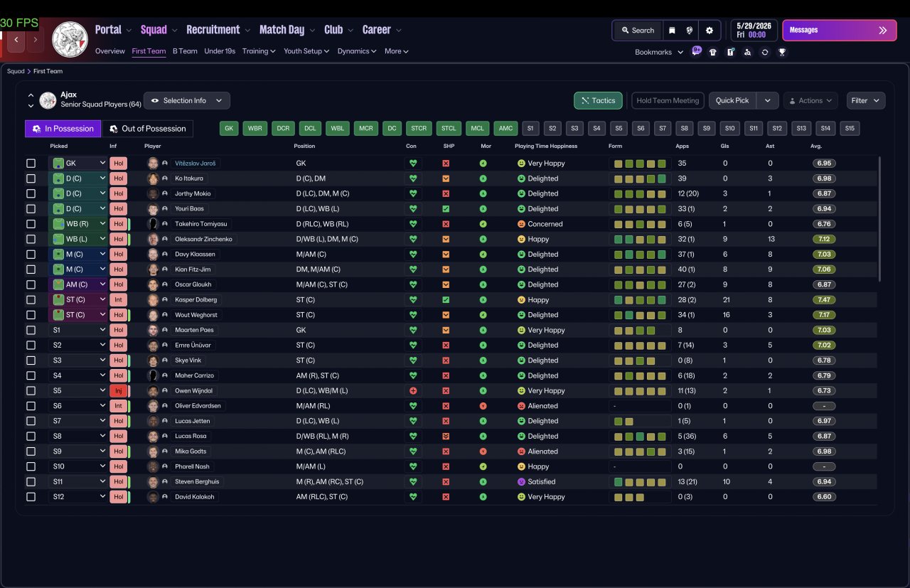
Task: Switch to the Under 19s tab
Action: (x=220, y=51)
